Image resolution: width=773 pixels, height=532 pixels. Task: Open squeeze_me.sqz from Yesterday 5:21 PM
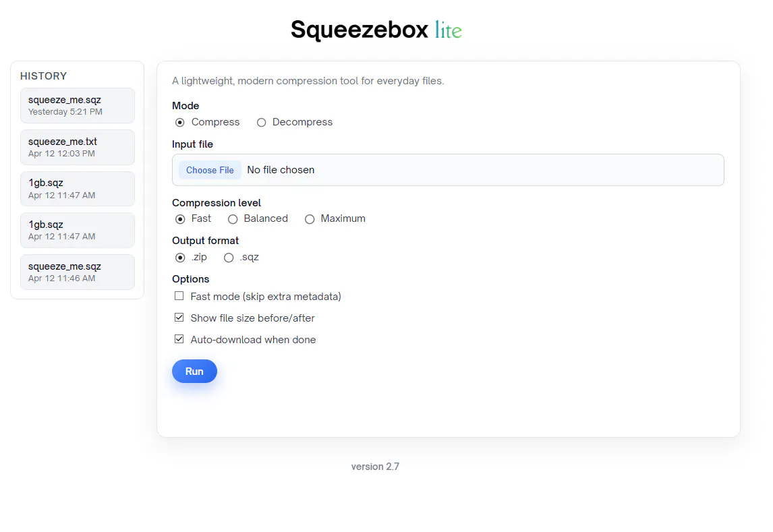tap(78, 105)
